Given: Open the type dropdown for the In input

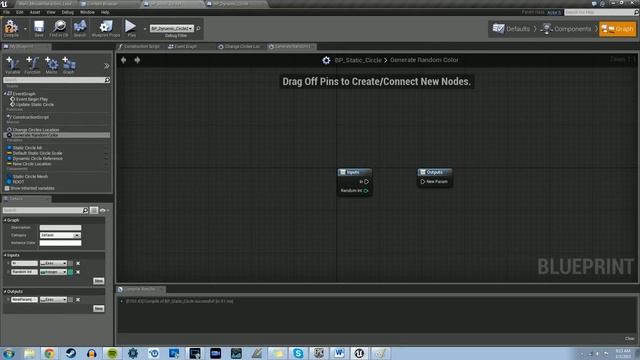Looking at the screenshot, I should (x=53, y=263).
